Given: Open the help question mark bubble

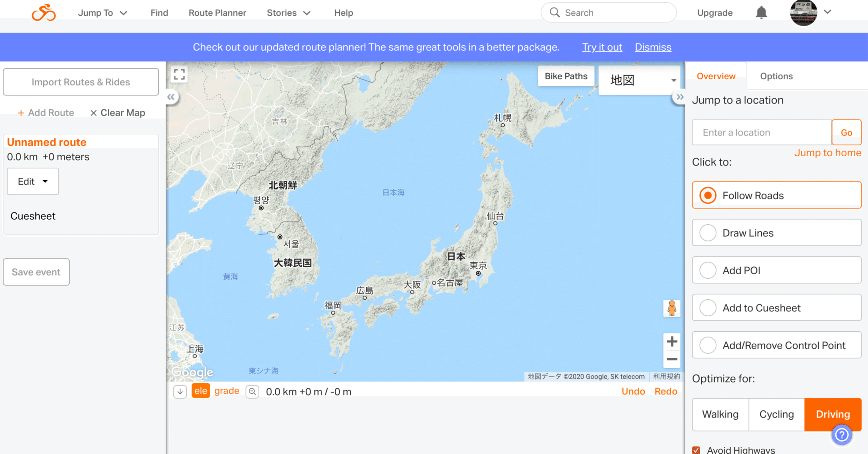Looking at the screenshot, I should click(841, 435).
